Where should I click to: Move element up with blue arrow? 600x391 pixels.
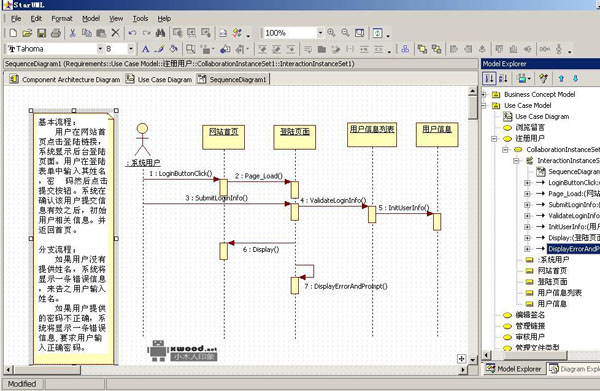[561, 79]
